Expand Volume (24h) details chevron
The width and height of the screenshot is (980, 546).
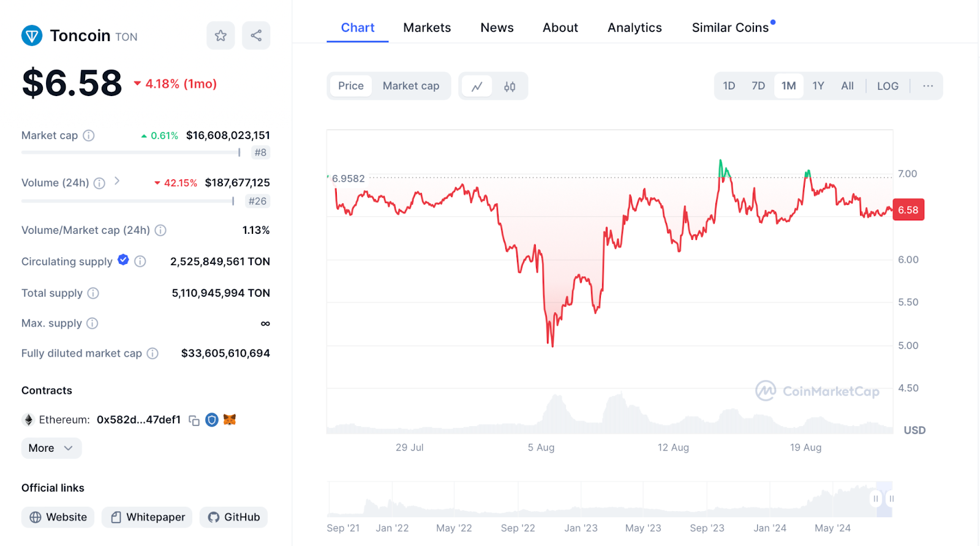tap(117, 181)
